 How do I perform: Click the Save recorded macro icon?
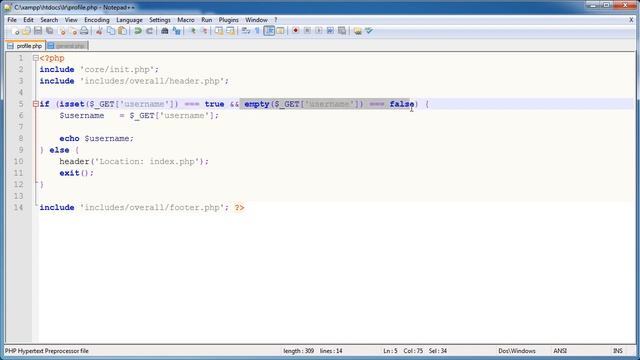point(342,31)
